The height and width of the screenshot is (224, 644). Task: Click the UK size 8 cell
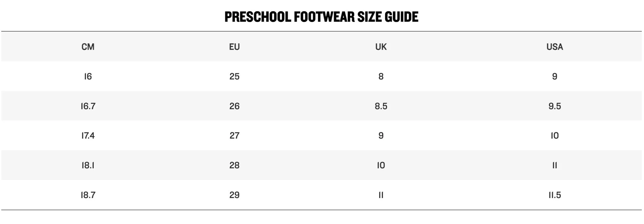(x=381, y=76)
